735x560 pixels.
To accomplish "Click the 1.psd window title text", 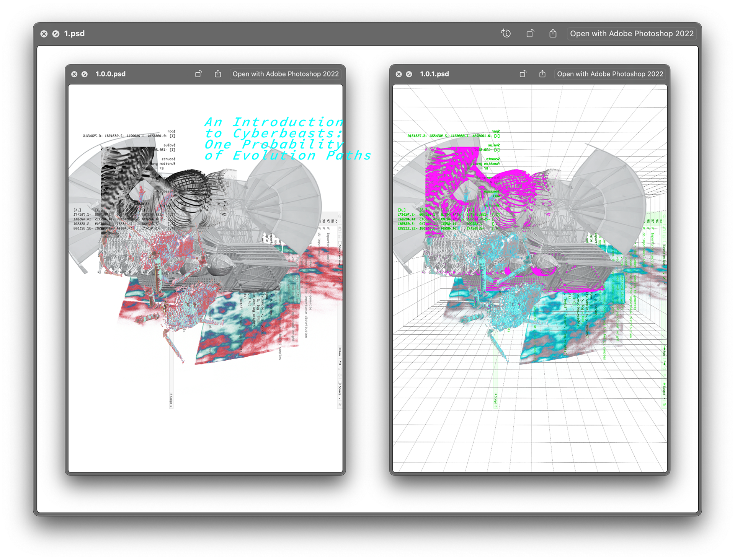I will click(x=74, y=34).
